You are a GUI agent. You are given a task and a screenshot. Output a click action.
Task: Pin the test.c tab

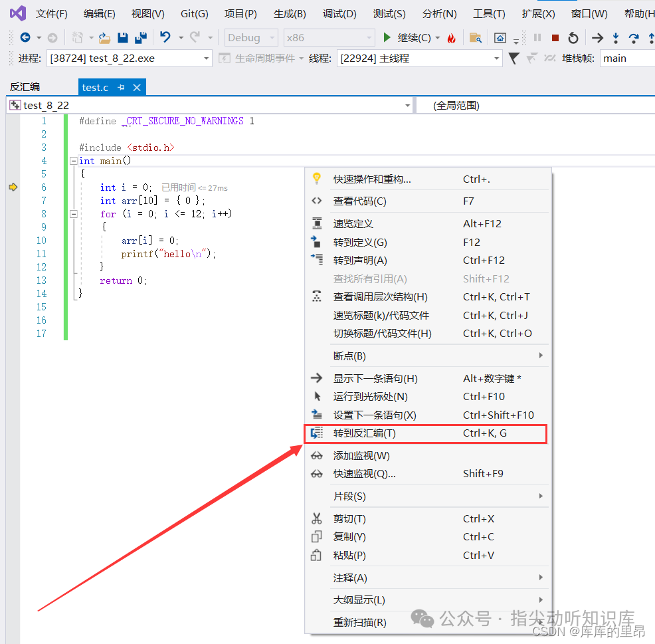tap(122, 88)
